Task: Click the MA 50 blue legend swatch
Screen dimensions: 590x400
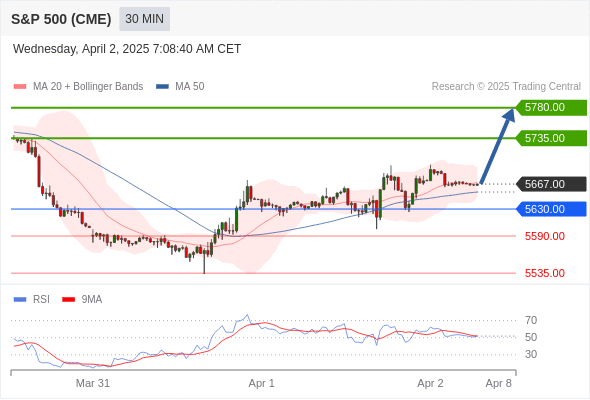Action: click(162, 87)
